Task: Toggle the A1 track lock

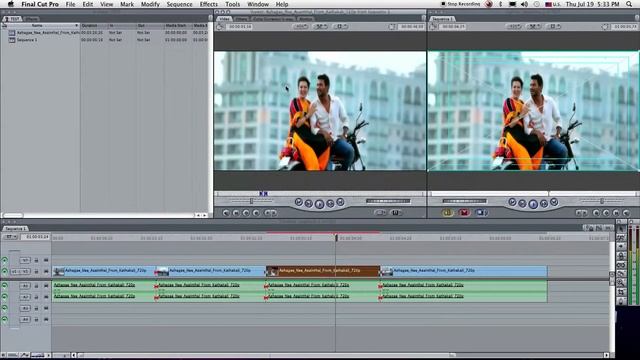Action: coord(36,286)
